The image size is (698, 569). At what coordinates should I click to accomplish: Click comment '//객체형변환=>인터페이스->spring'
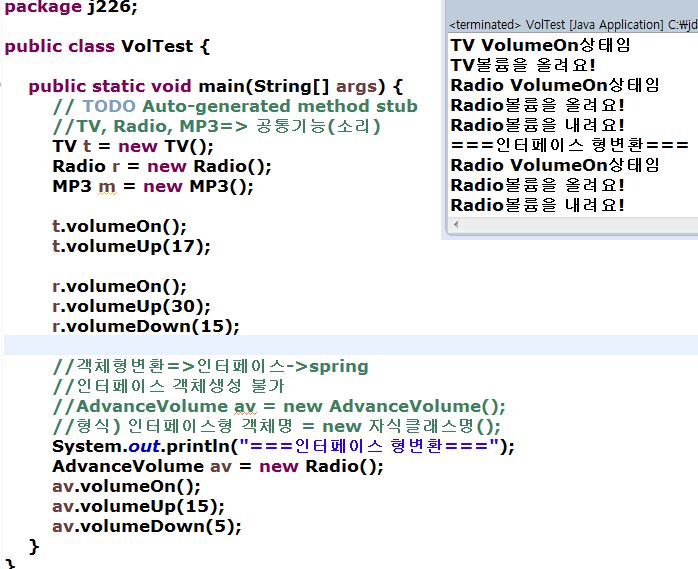tap(210, 366)
